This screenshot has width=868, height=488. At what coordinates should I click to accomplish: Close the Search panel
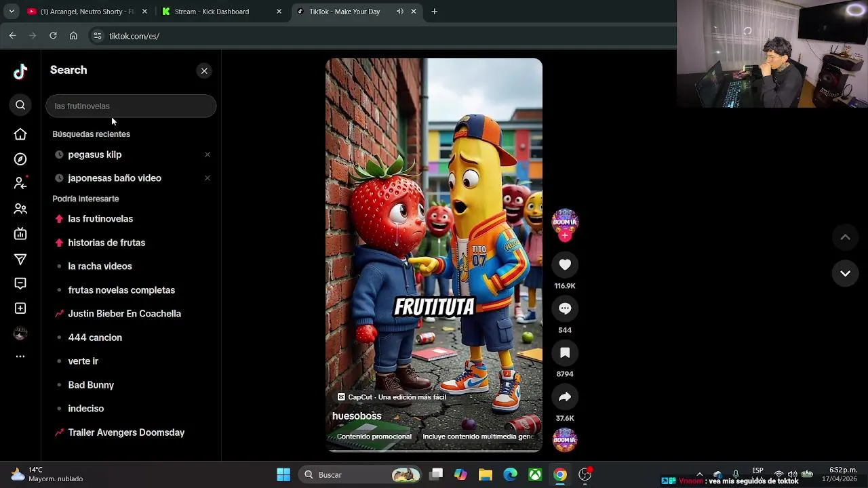point(204,71)
